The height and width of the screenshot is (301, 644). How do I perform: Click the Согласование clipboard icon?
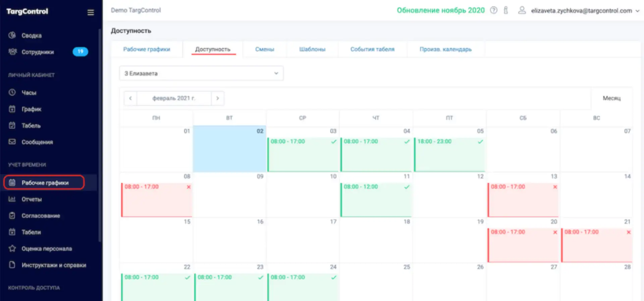click(12, 215)
